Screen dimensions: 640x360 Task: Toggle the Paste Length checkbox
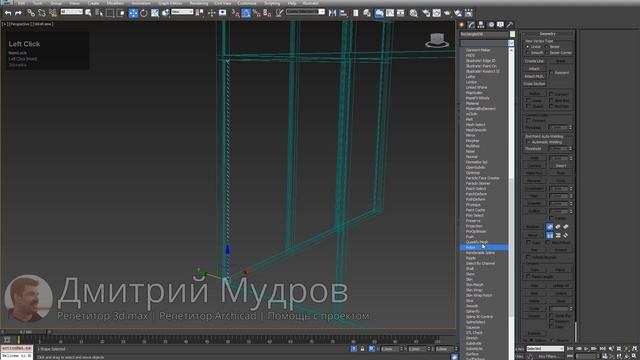pyautogui.click(x=528, y=276)
